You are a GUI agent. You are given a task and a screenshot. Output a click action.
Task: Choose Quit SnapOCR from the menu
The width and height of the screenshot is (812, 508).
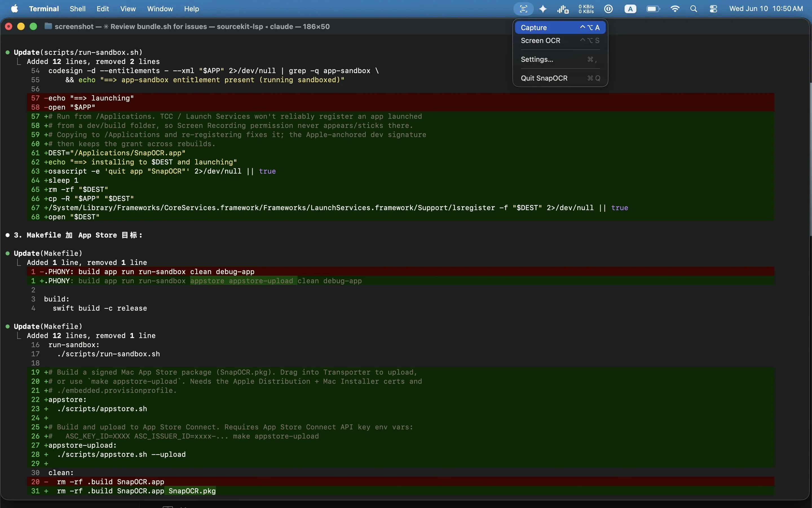[x=560, y=78]
